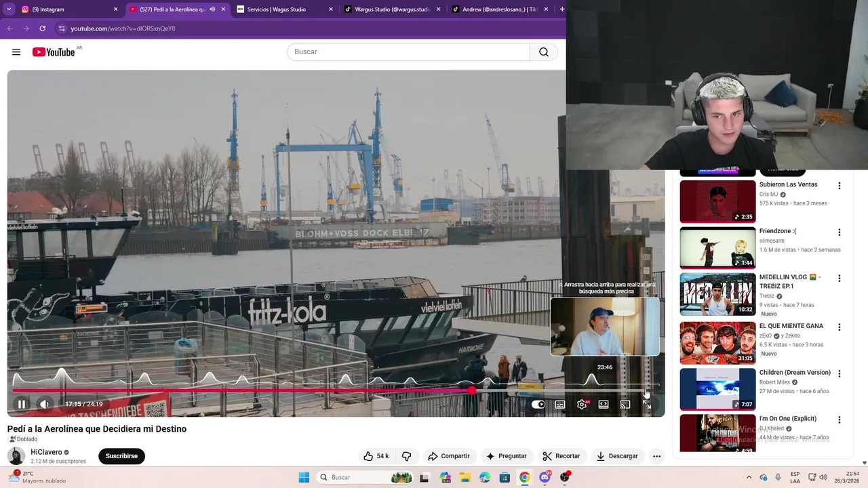Open options for I'm On One (Explicit)
868x488 pixels.
tap(839, 420)
